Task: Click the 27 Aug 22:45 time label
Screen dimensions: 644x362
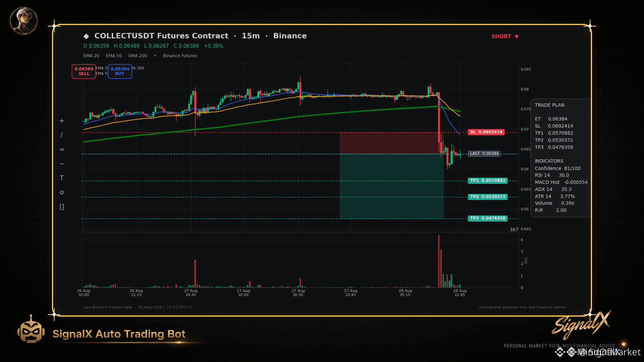Action: point(351,293)
